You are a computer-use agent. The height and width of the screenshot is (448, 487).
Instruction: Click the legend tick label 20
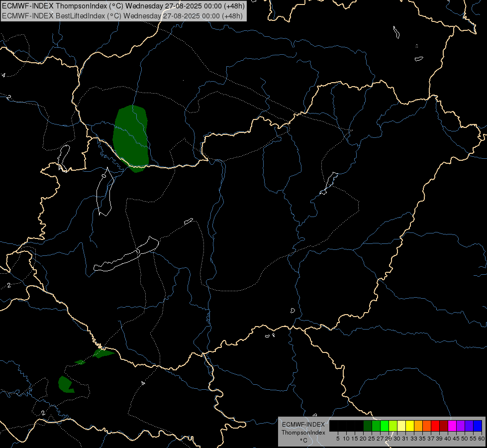point(364,439)
